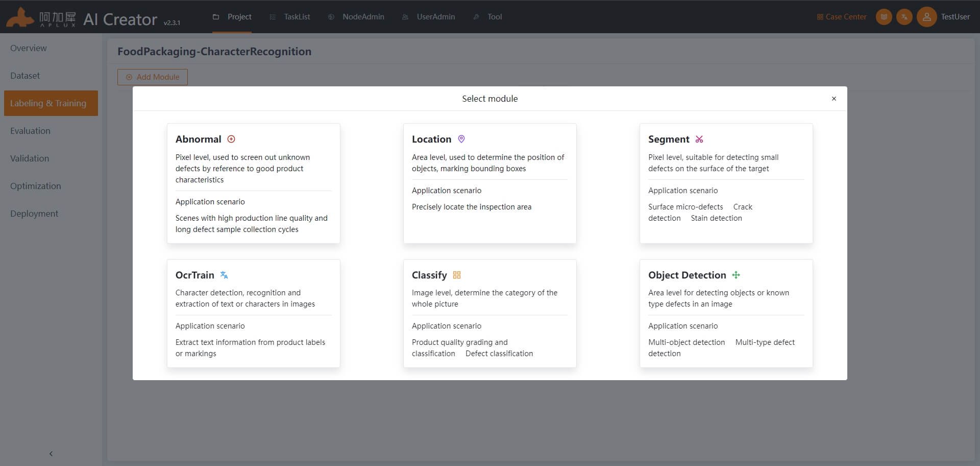Viewport: 980px width, 466px height.
Task: Click 'Defect classification' text in Classify card
Action: tap(499, 354)
